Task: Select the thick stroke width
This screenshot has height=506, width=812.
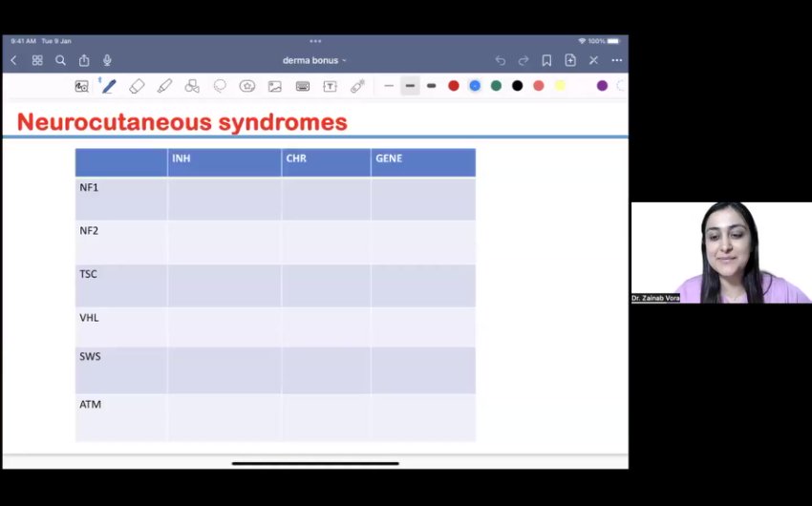Action: (432, 86)
